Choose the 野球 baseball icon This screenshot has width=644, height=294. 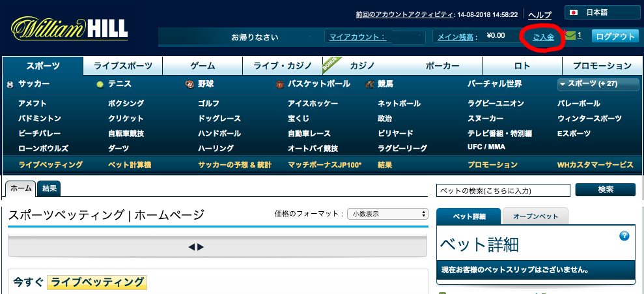pyautogui.click(x=189, y=84)
